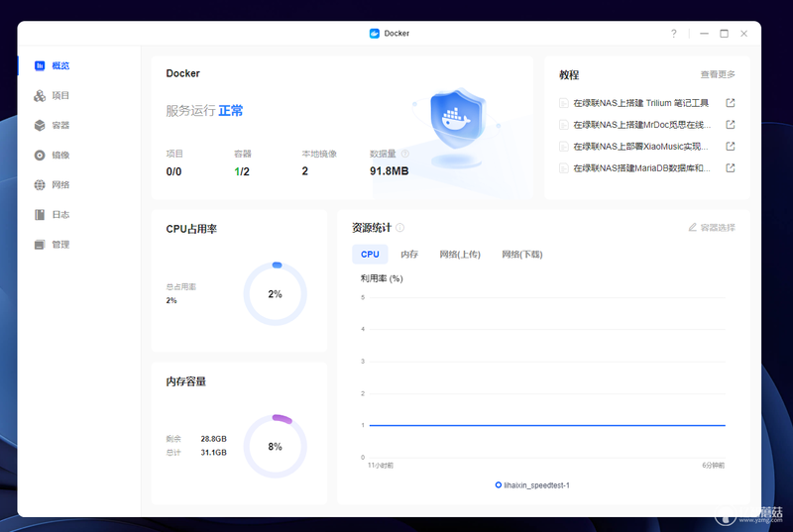Viewport: 793px width, 532px height.
Task: Click the 11小时前 axis label
Action: [x=381, y=466]
